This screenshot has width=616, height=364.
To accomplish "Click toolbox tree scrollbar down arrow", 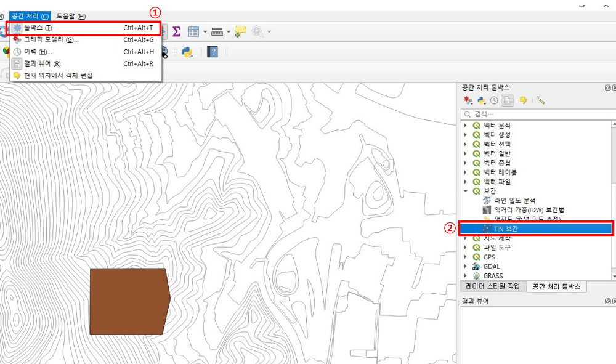I will click(x=614, y=277).
